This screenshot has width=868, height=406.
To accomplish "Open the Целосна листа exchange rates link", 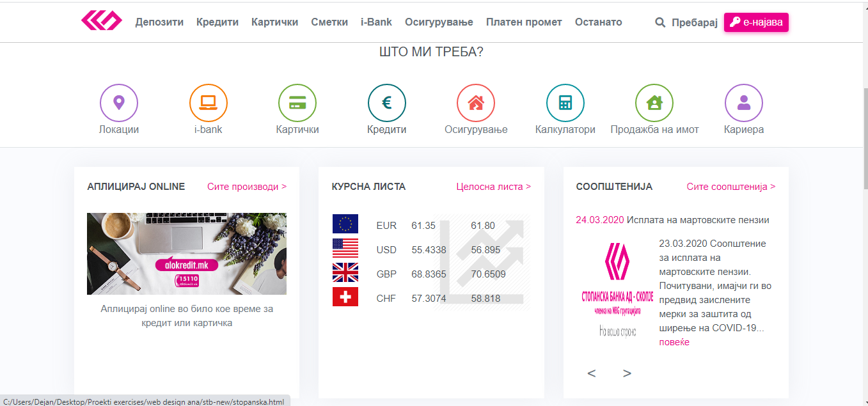I will [x=493, y=187].
